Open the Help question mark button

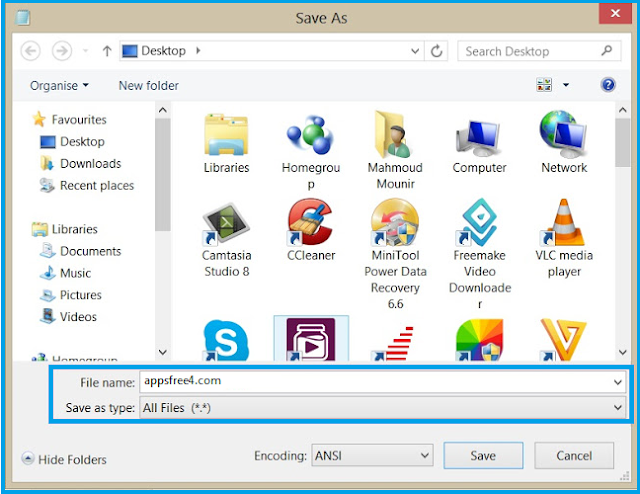[608, 85]
